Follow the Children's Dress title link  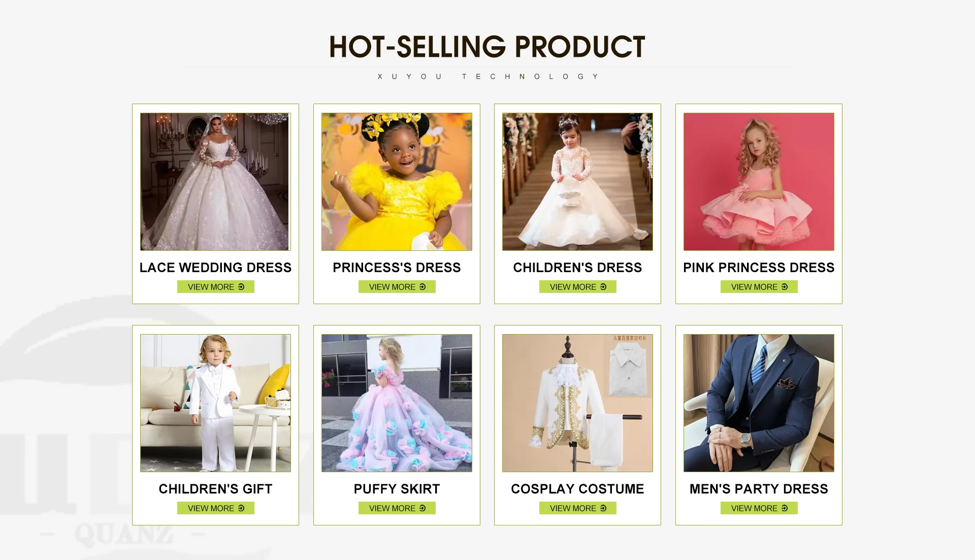[577, 268]
